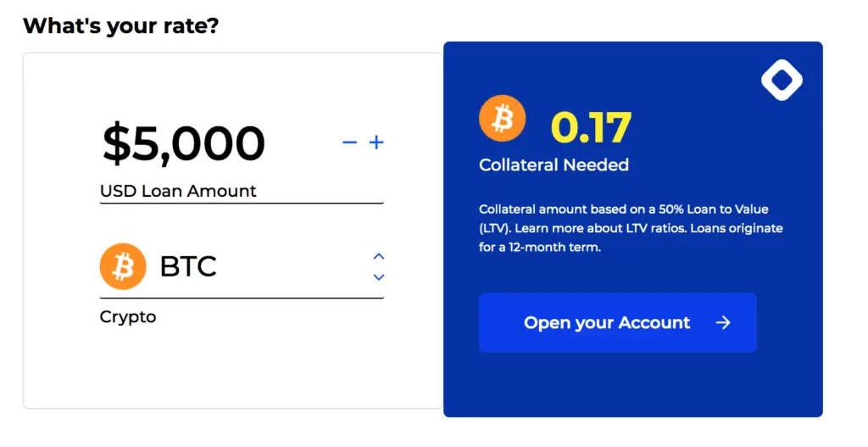Click the What's your rate? heading
Image resolution: width=868 pixels, height=447 pixels.
[x=120, y=26]
